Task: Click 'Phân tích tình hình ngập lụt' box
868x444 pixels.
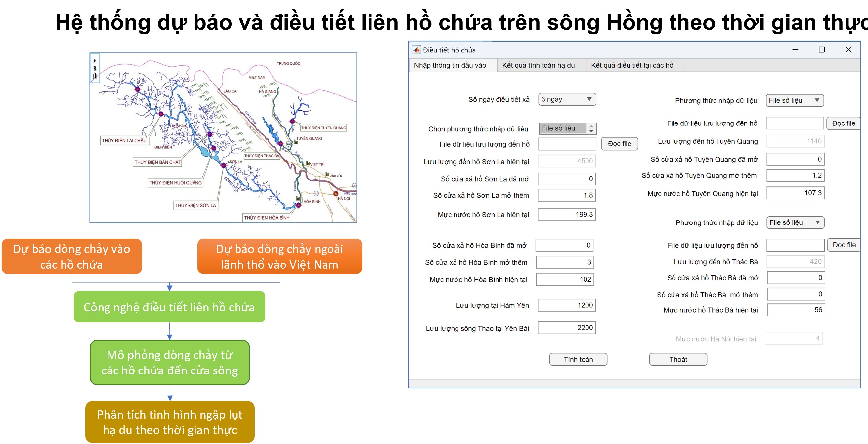Action: click(x=170, y=422)
